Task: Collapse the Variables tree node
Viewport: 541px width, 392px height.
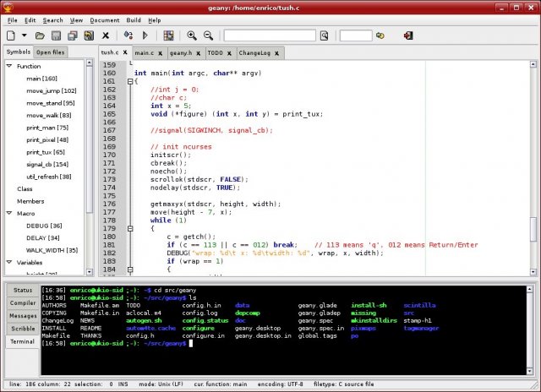Action: point(9,262)
